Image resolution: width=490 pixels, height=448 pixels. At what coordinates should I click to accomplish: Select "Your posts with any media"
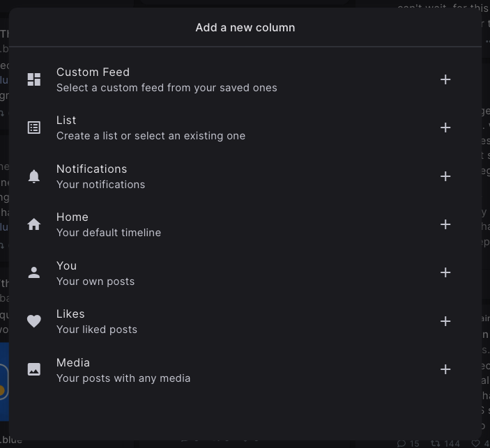click(x=123, y=378)
